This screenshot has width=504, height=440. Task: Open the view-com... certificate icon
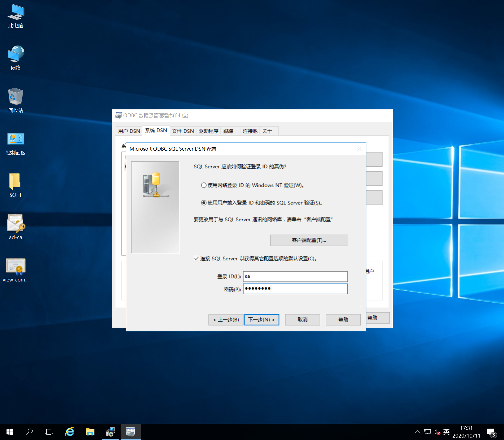[x=16, y=270]
